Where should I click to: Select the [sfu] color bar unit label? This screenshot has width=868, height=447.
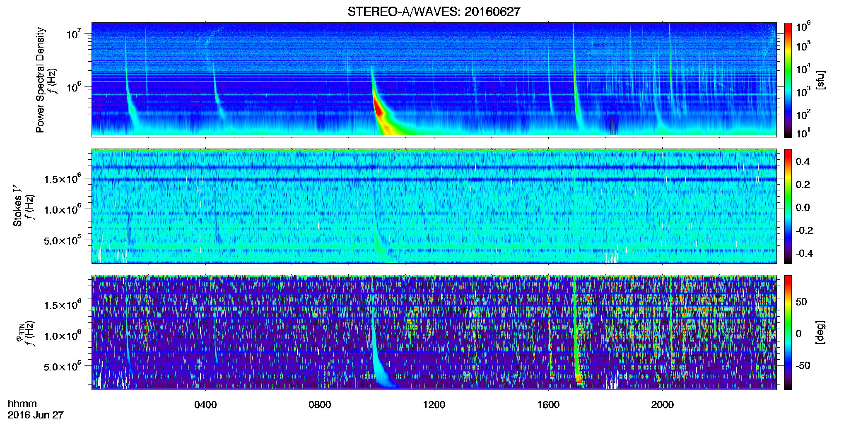pyautogui.click(x=820, y=80)
